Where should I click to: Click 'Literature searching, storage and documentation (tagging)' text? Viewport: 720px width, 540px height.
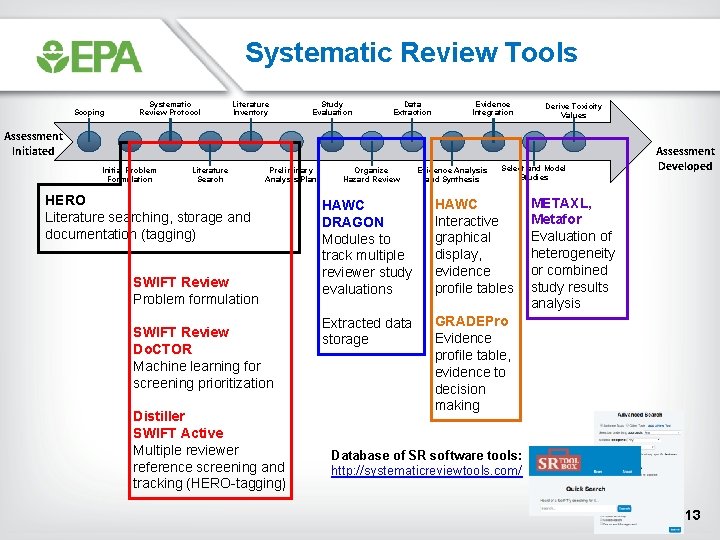pos(148,225)
